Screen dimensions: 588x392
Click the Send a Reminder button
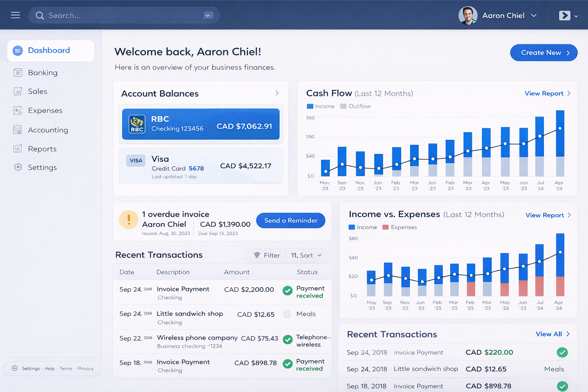(291, 220)
